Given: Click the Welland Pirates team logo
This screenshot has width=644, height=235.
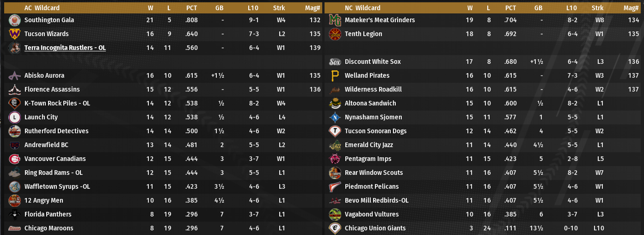Looking at the screenshot, I should coord(335,75).
